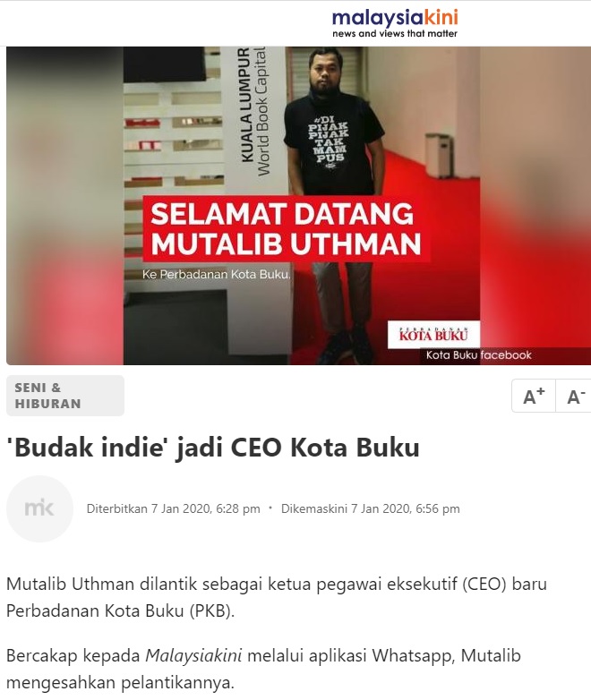The image size is (591, 700).
Task: Click the first paragraph about Mutalib Uthman
Action: pyautogui.click(x=277, y=597)
